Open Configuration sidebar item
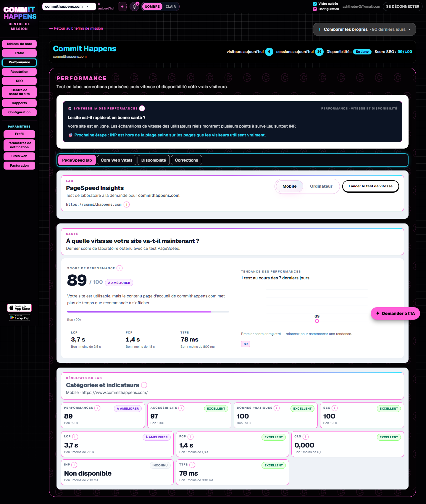Image resolution: width=426 pixels, height=504 pixels. 20,112
